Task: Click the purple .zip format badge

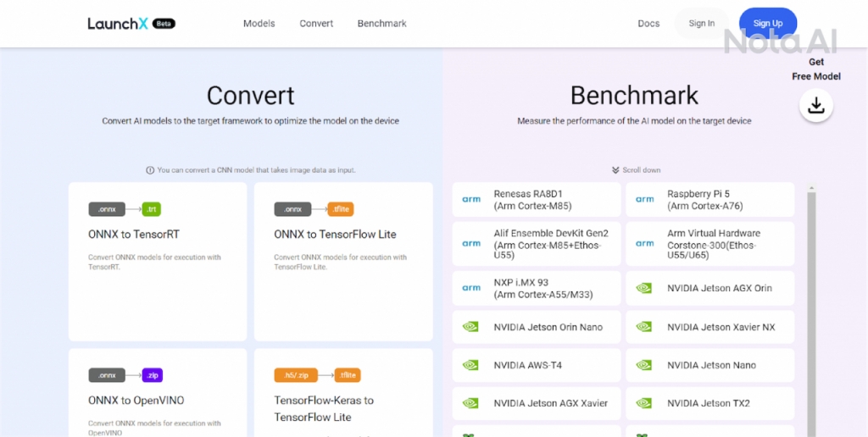Action: pyautogui.click(x=153, y=375)
